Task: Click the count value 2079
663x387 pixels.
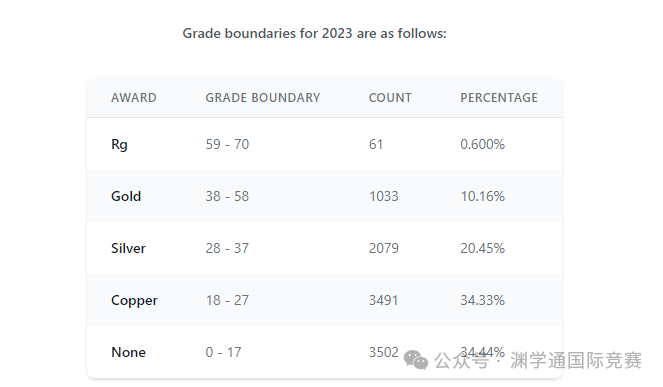Action: (384, 248)
